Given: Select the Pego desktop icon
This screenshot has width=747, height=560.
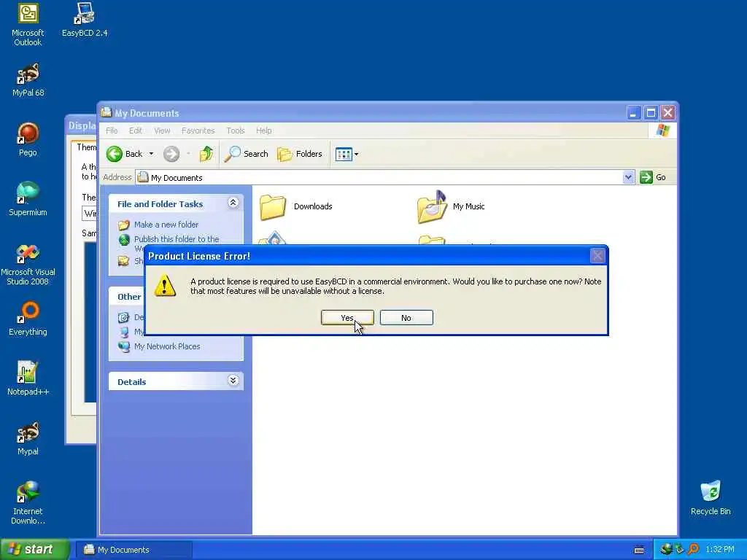Looking at the screenshot, I should pos(28,139).
